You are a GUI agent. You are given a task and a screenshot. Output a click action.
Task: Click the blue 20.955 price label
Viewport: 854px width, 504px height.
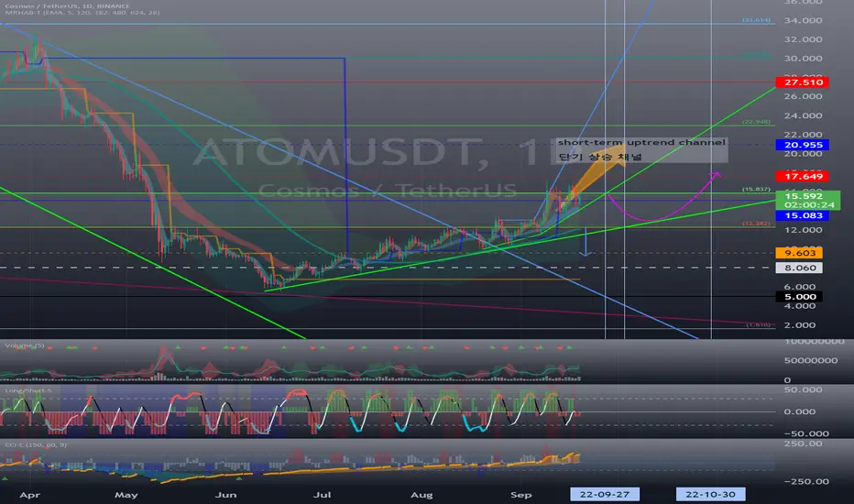[803, 145]
